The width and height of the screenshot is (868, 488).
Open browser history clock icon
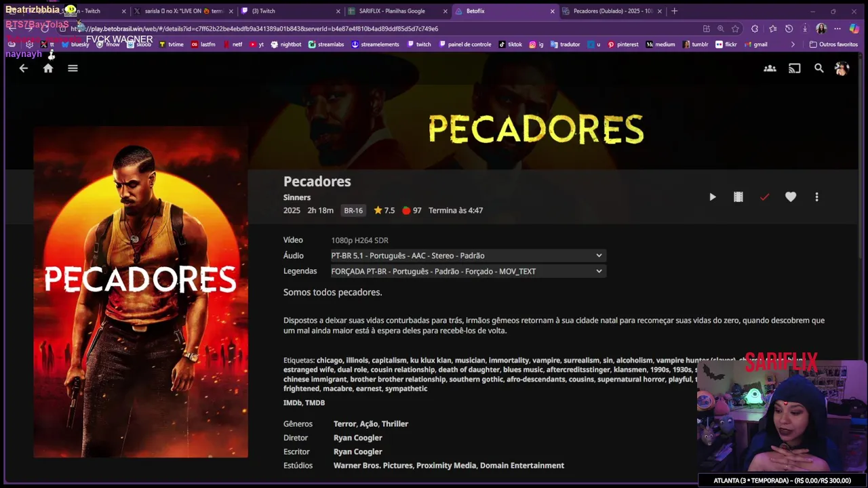pos(789,28)
